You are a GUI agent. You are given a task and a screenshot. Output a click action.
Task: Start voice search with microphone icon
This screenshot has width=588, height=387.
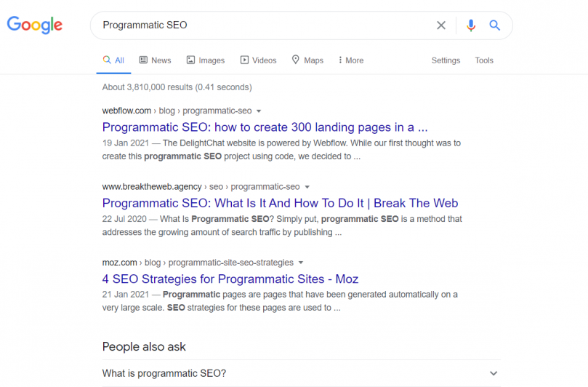point(471,25)
